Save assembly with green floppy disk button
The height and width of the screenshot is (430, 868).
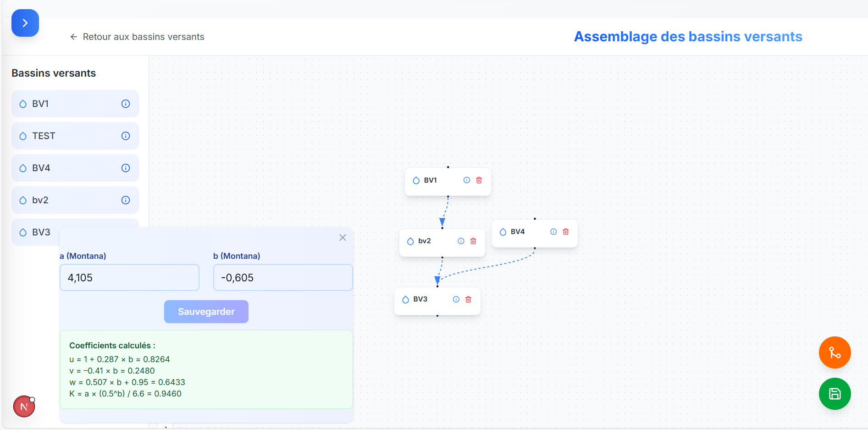click(x=835, y=394)
